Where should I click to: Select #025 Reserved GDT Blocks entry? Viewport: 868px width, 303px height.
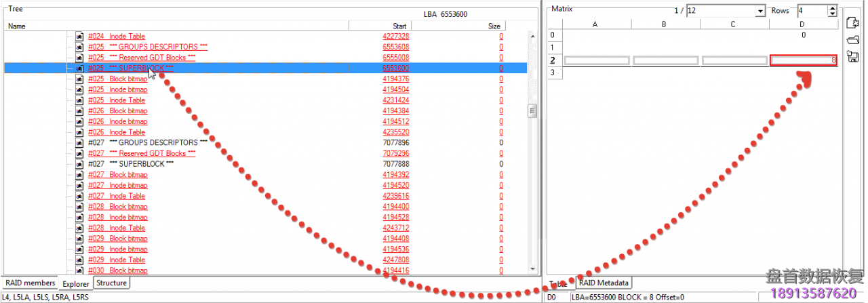click(x=152, y=58)
